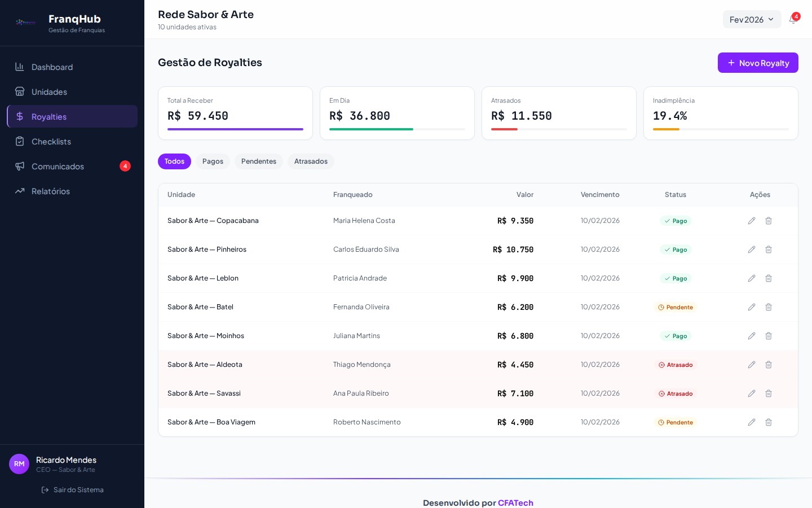This screenshot has height=508, width=812.
Task: Click the notification bell icon
Action: (x=793, y=20)
